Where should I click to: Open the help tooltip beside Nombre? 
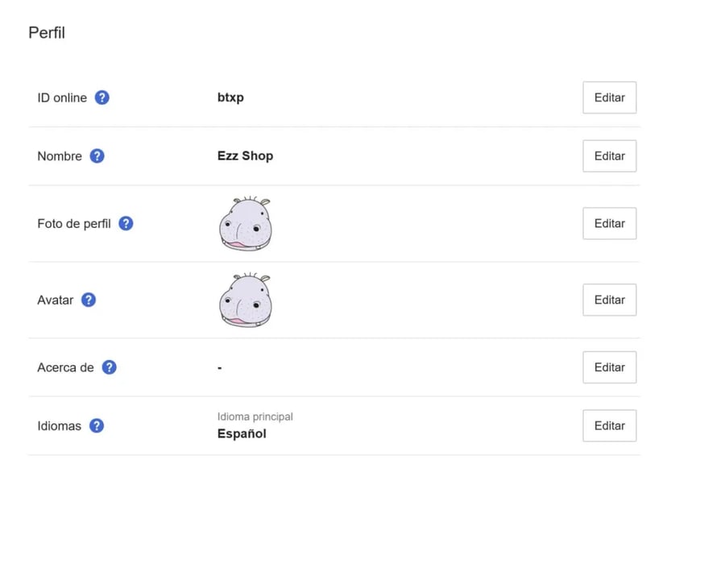[x=97, y=155]
